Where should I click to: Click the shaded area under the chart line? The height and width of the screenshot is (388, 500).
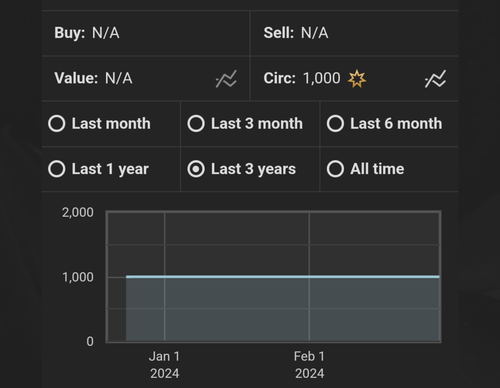[x=283, y=310]
